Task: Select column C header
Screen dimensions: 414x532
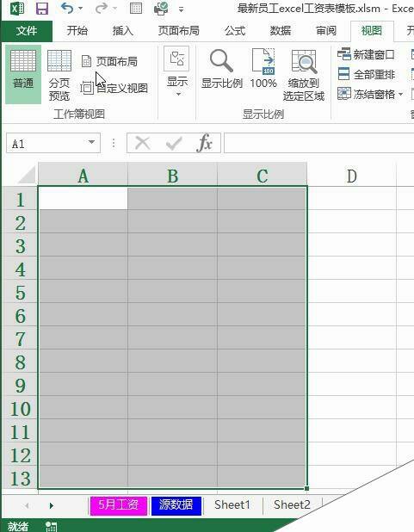Action: point(262,176)
